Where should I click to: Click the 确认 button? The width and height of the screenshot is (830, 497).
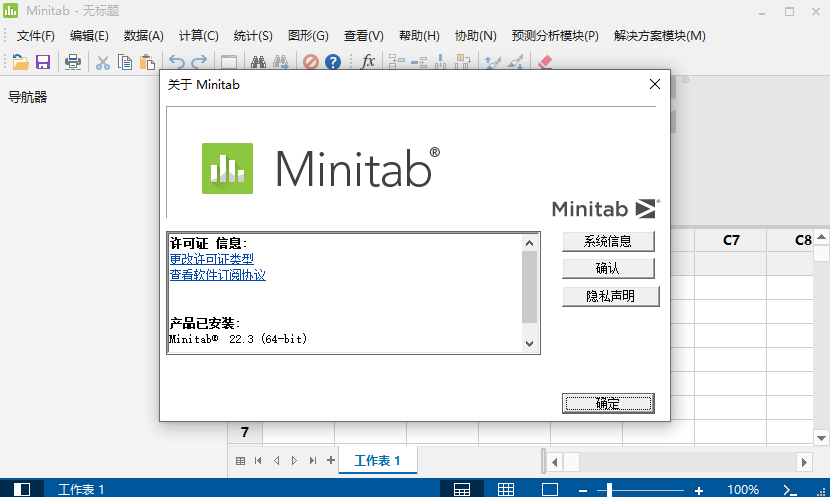pos(608,268)
